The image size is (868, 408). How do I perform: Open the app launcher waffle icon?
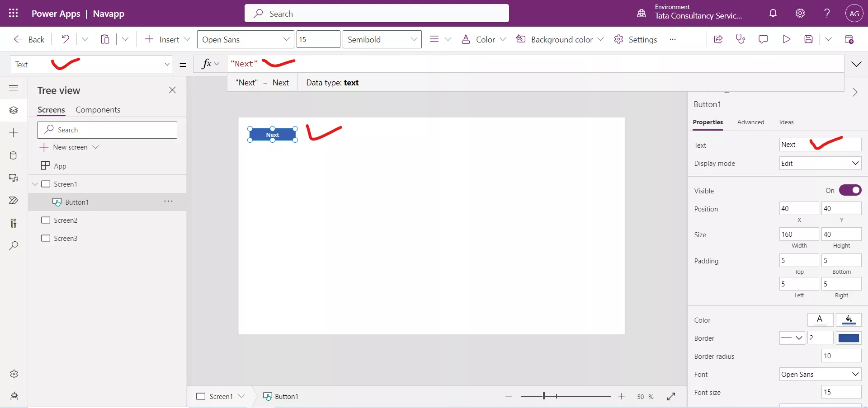pos(14,13)
